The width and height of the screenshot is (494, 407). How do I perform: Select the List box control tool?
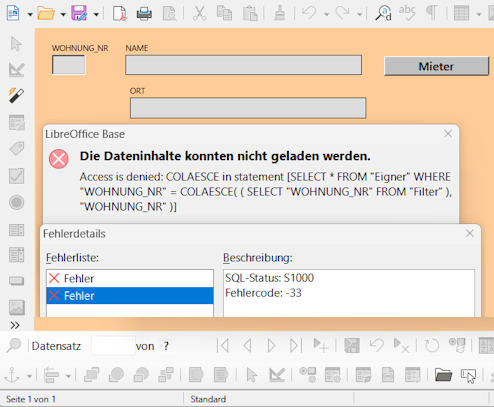coord(17,230)
